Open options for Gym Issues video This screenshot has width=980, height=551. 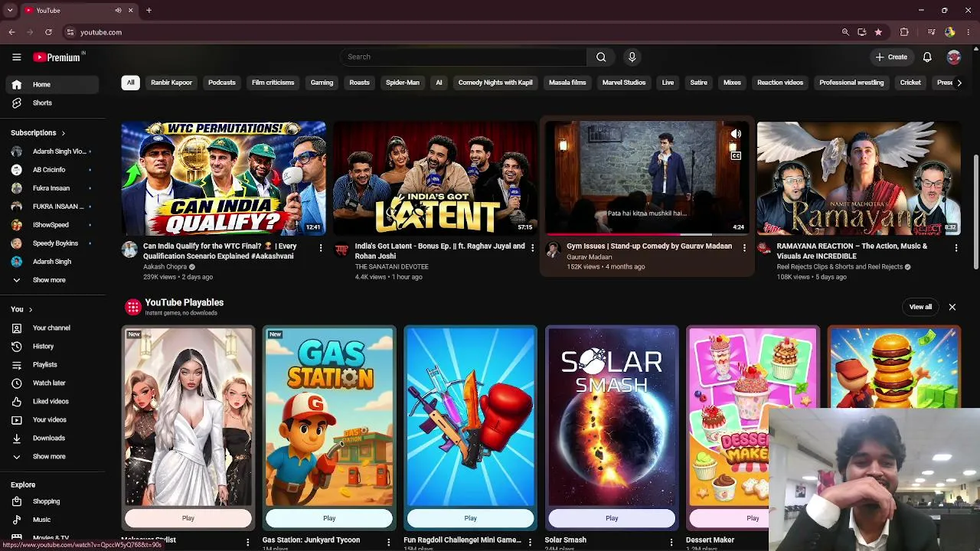coord(744,248)
